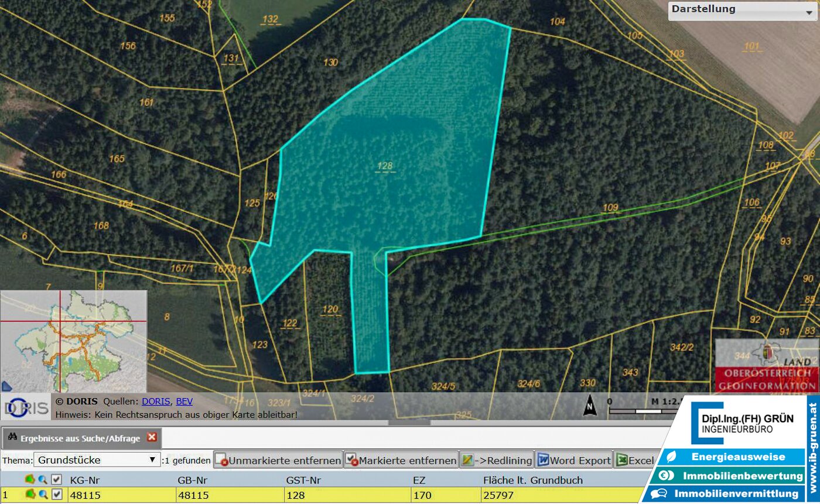
Task: Open the BEV source link
Action: point(184,402)
